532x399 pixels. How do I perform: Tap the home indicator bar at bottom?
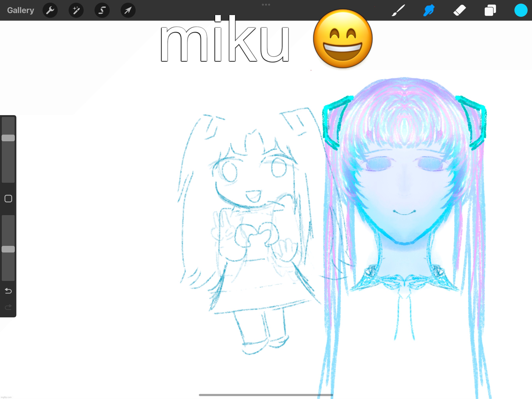[x=266, y=395]
